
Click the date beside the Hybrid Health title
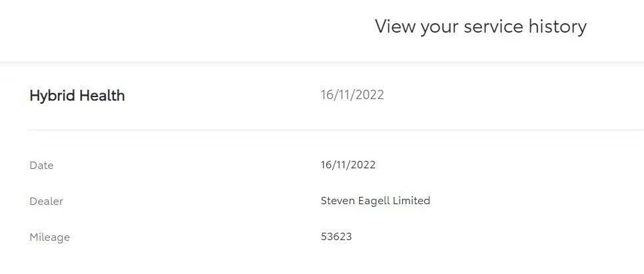[x=352, y=95]
